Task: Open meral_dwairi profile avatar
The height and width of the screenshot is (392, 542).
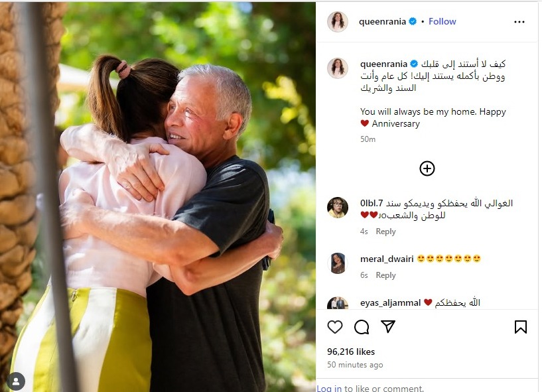Action: (x=338, y=263)
